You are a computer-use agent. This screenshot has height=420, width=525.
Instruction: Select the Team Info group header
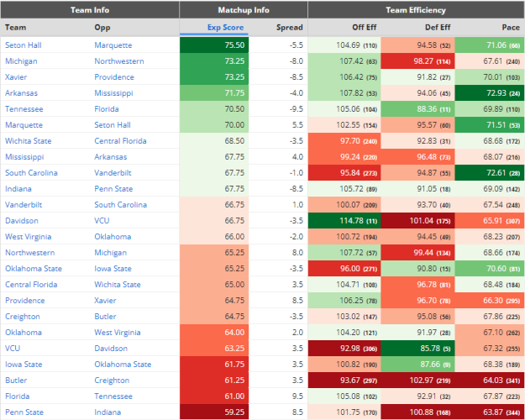click(90, 10)
